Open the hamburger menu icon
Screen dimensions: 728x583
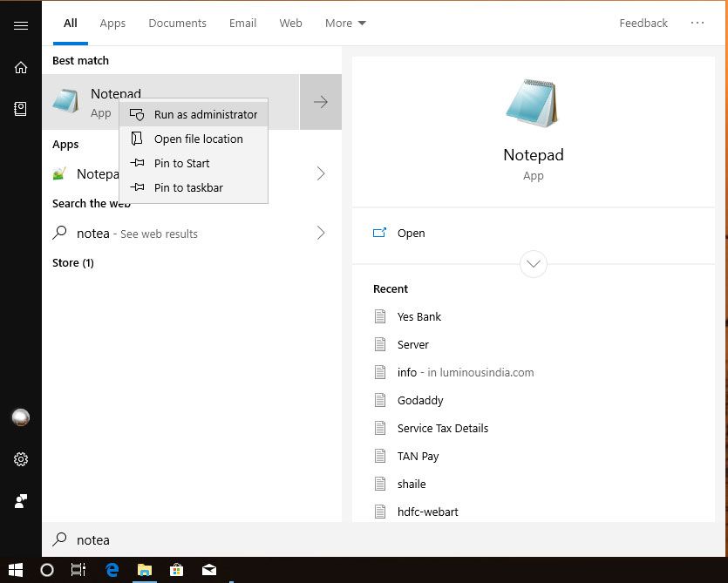(20, 25)
